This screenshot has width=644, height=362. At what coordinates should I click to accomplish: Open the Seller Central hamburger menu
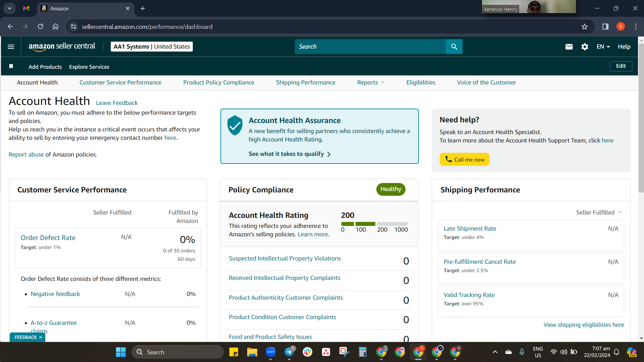pyautogui.click(x=11, y=47)
